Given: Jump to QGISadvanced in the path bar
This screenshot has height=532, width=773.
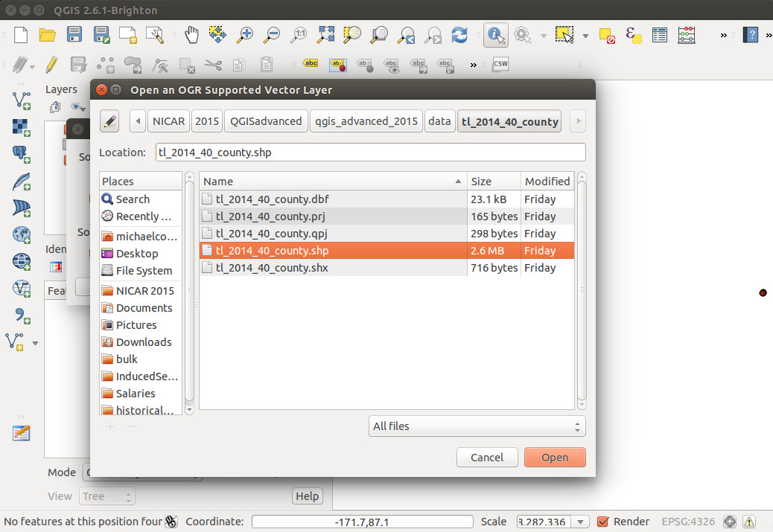Looking at the screenshot, I should 266,121.
